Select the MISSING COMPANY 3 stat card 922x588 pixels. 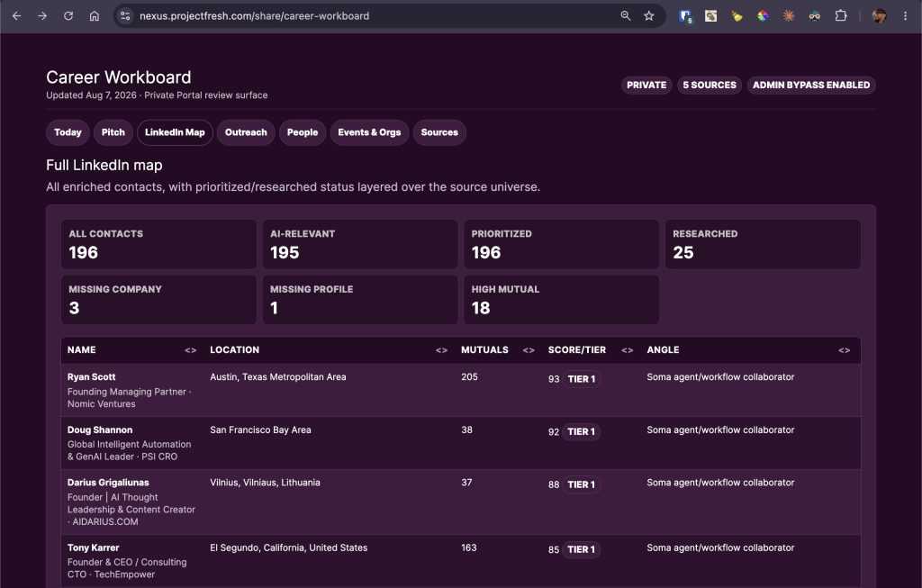pyautogui.click(x=158, y=300)
